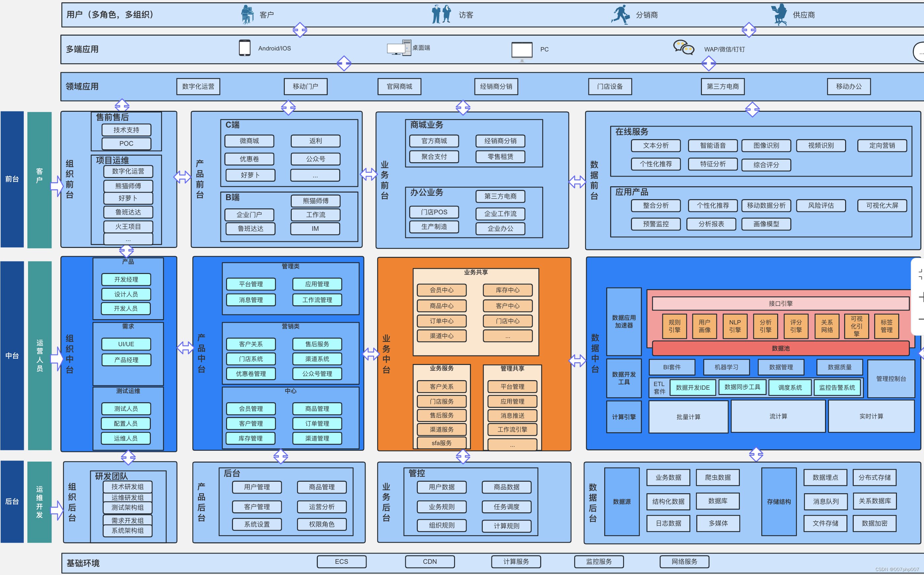Click the PC monitor icon
The height and width of the screenshot is (575, 924).
tap(521, 50)
